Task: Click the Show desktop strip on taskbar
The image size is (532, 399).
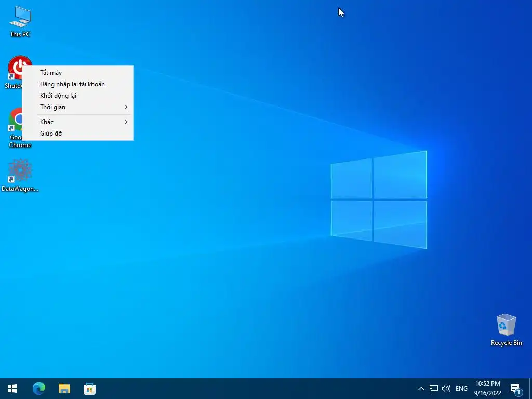Action: (530, 389)
